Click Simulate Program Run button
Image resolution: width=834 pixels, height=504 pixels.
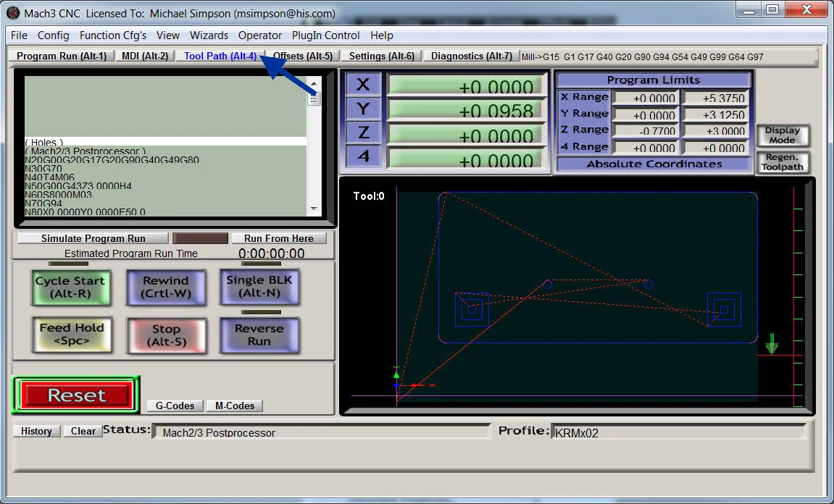[93, 239]
